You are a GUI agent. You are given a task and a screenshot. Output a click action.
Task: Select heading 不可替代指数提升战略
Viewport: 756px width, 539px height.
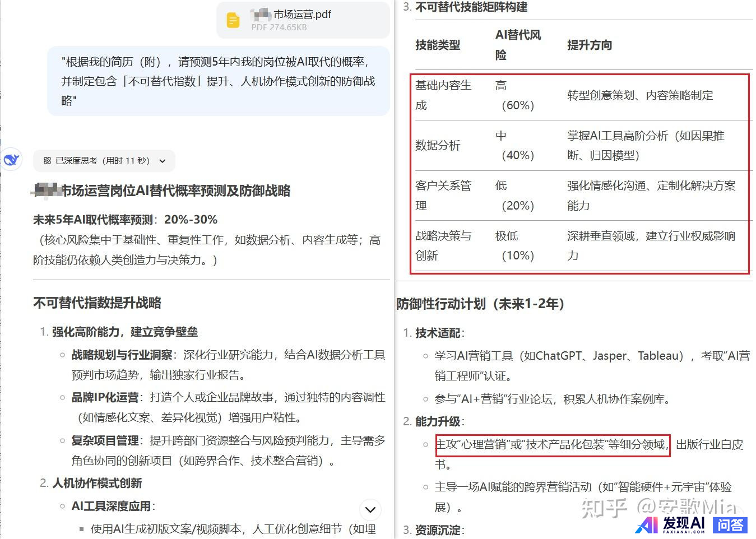(97, 303)
